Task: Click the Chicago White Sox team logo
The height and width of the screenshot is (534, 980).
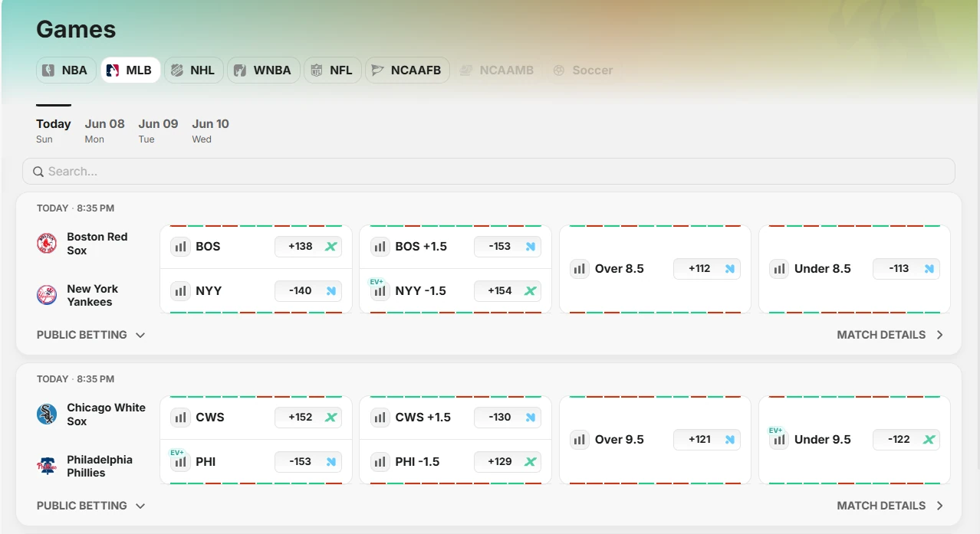Action: (47, 414)
